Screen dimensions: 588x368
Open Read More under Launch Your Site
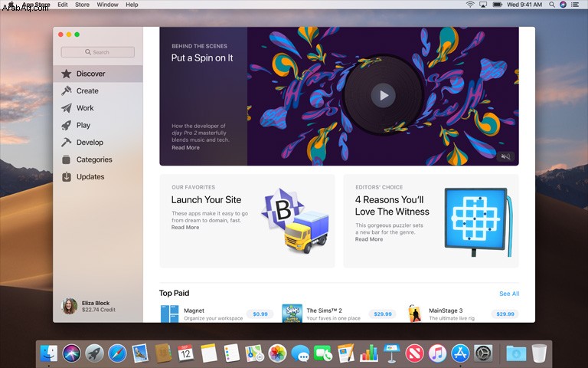tap(185, 227)
